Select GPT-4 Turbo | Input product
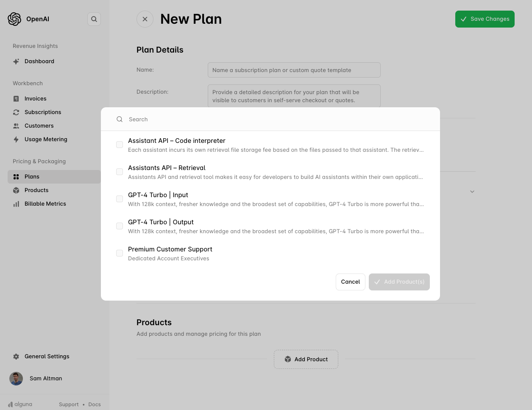The height and width of the screenshot is (410, 532). (x=120, y=199)
